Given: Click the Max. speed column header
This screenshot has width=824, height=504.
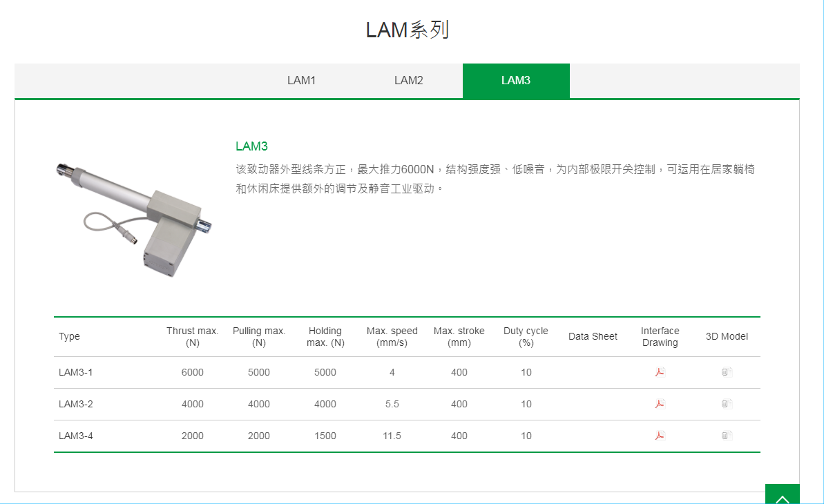Looking at the screenshot, I should [x=392, y=336].
